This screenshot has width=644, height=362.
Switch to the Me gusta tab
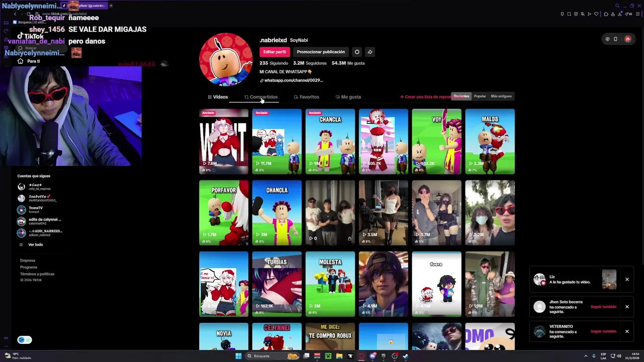click(348, 97)
